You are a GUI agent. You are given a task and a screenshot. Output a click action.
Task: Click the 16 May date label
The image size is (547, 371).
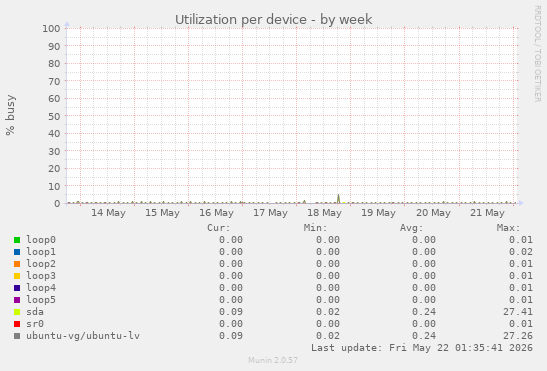216,213
